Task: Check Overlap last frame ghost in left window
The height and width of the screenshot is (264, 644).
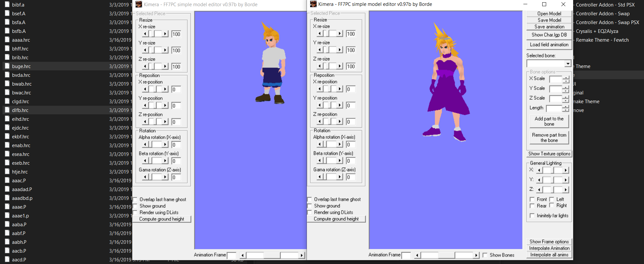Action: coord(135,200)
